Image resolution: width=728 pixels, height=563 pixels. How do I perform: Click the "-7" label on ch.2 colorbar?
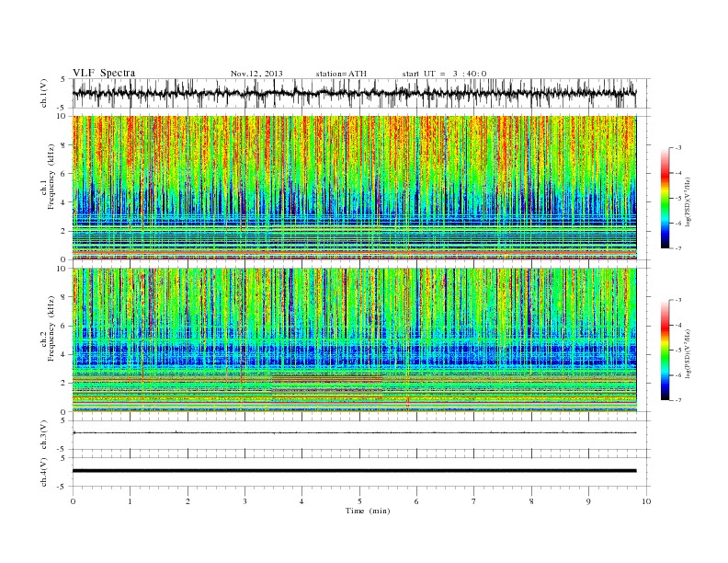pyautogui.click(x=677, y=400)
